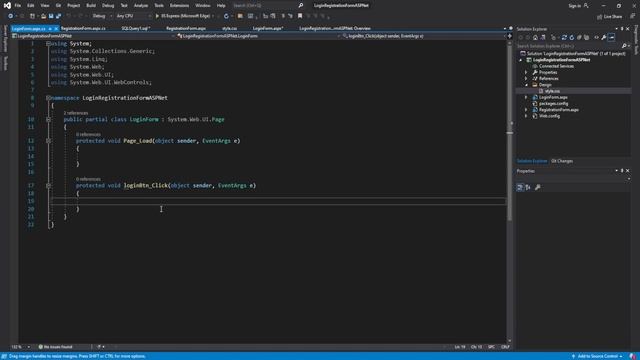Click the View Code icon in Solution Explorer toolbar
Viewport: 640px width, 360px height.
[x=596, y=38]
